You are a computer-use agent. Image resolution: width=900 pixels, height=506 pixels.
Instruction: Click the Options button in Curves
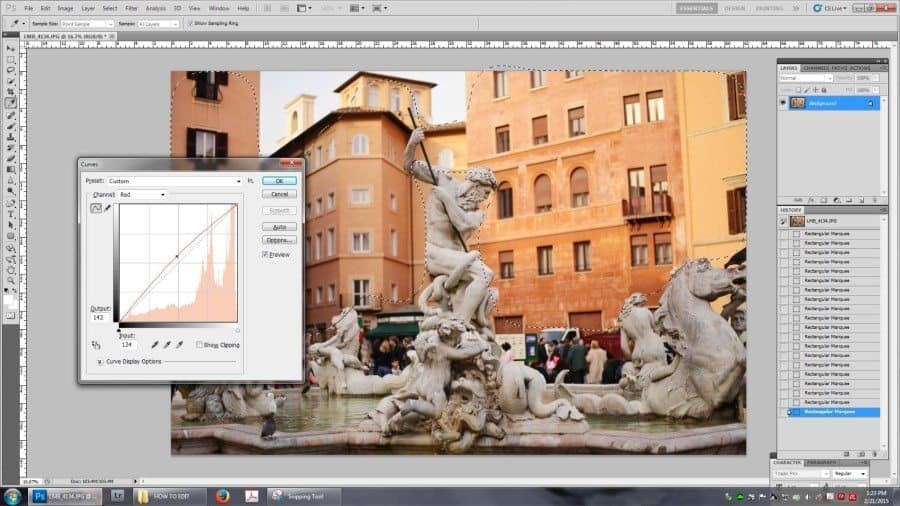[x=280, y=240]
